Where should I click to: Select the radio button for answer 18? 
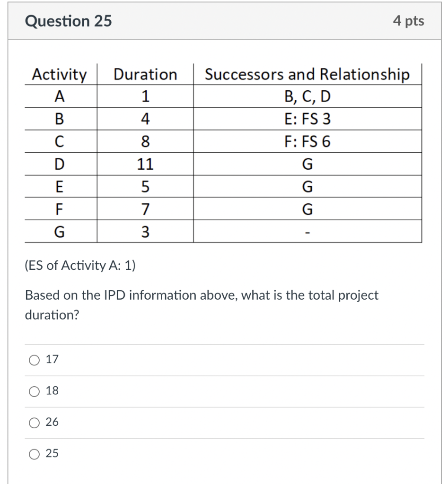click(x=34, y=391)
